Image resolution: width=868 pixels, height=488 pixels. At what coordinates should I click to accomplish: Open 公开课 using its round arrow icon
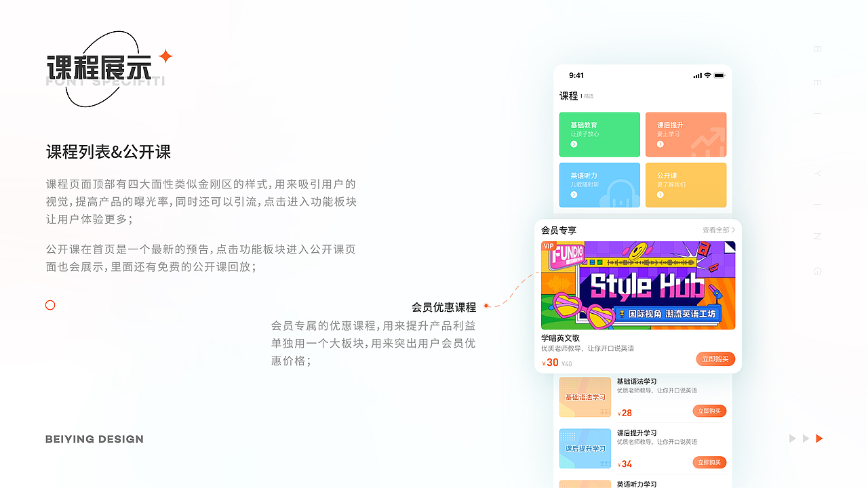coord(660,195)
